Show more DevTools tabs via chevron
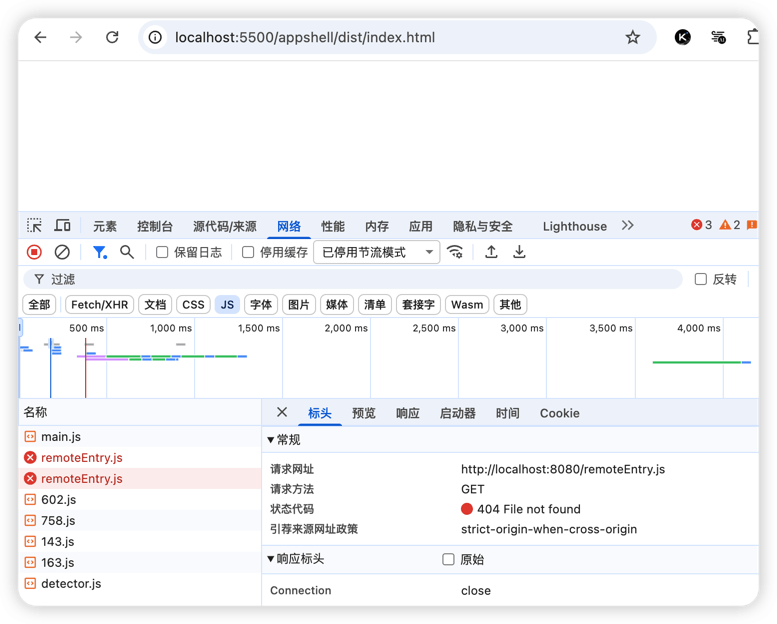Screen dimensions: 777x624 coord(628,226)
